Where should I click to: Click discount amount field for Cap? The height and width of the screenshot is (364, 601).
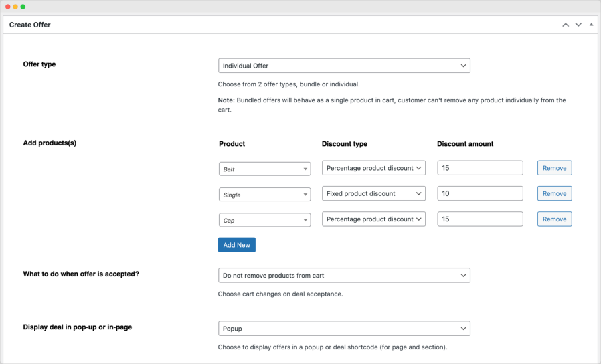(x=480, y=219)
